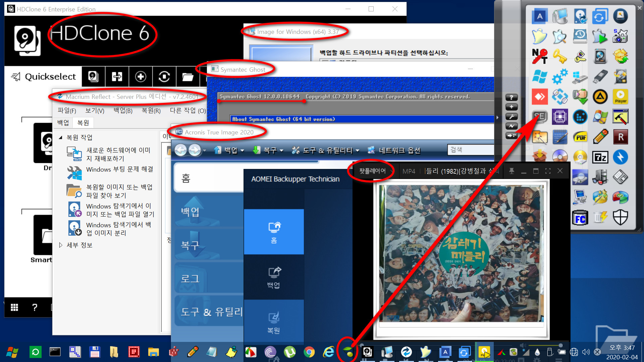
Task: Launch the FC file compare launcher icon
Action: pyautogui.click(x=580, y=218)
